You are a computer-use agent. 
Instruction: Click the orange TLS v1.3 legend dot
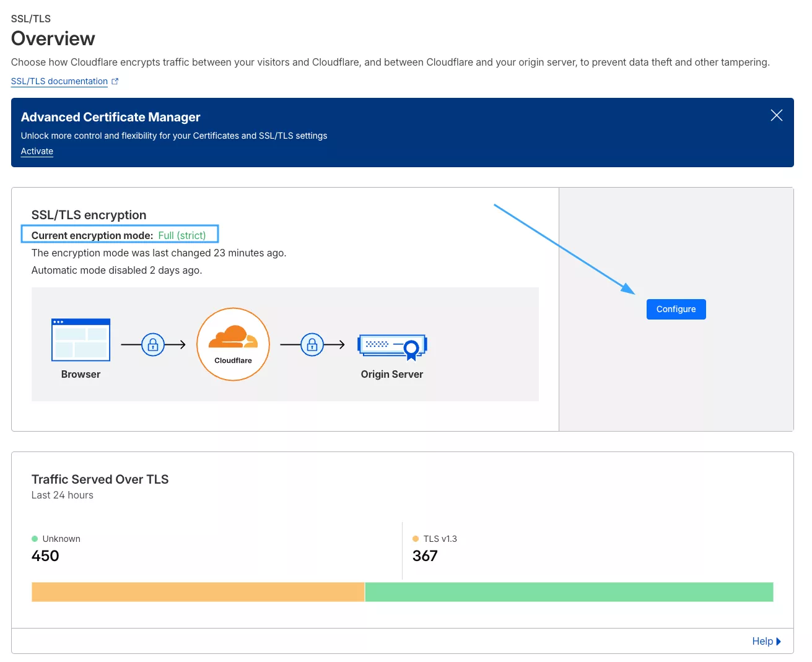click(415, 539)
